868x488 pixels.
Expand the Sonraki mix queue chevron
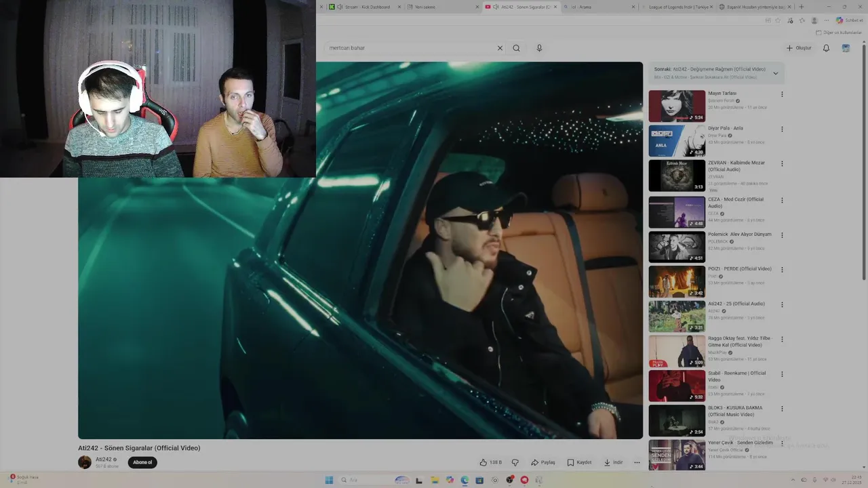(x=776, y=73)
